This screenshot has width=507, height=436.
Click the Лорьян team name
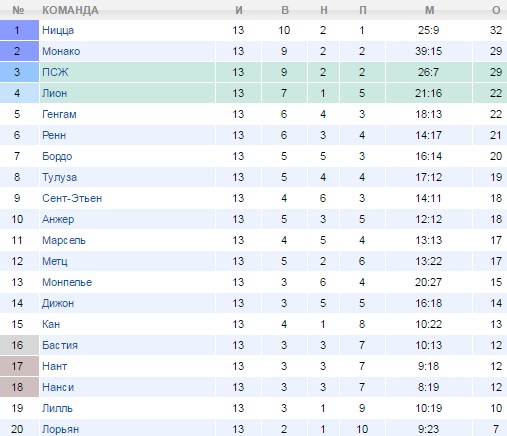coord(60,429)
